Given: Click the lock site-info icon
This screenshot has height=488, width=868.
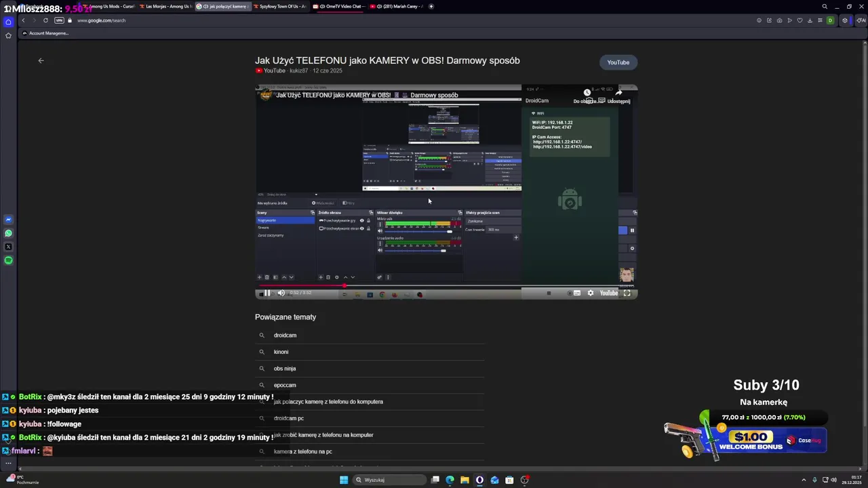Looking at the screenshot, I should (70, 20).
